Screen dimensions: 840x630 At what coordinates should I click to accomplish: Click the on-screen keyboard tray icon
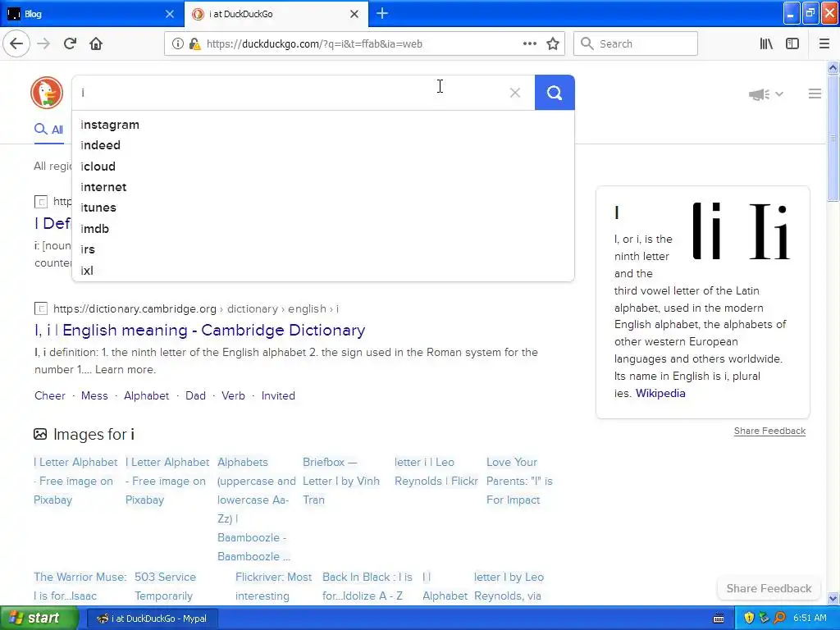[x=719, y=619]
